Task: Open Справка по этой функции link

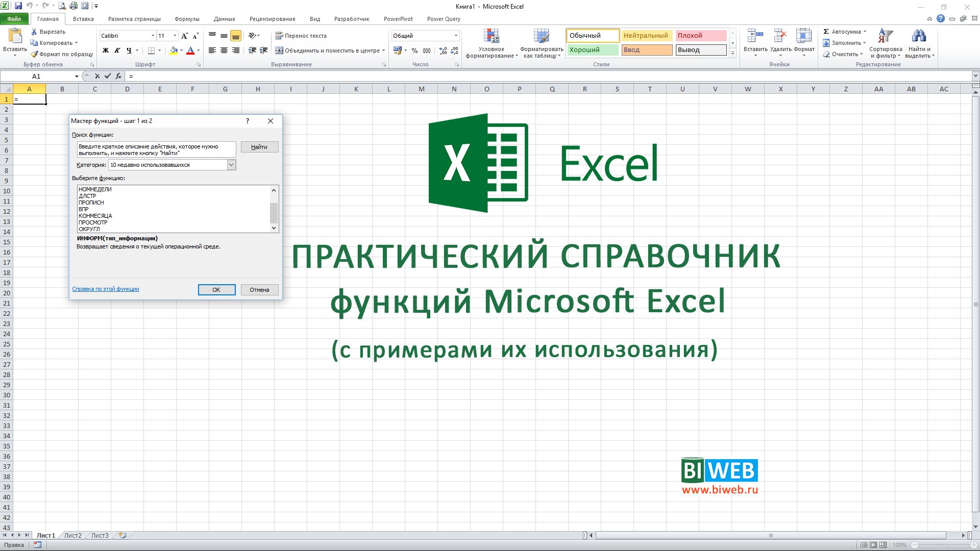Action: coord(106,289)
